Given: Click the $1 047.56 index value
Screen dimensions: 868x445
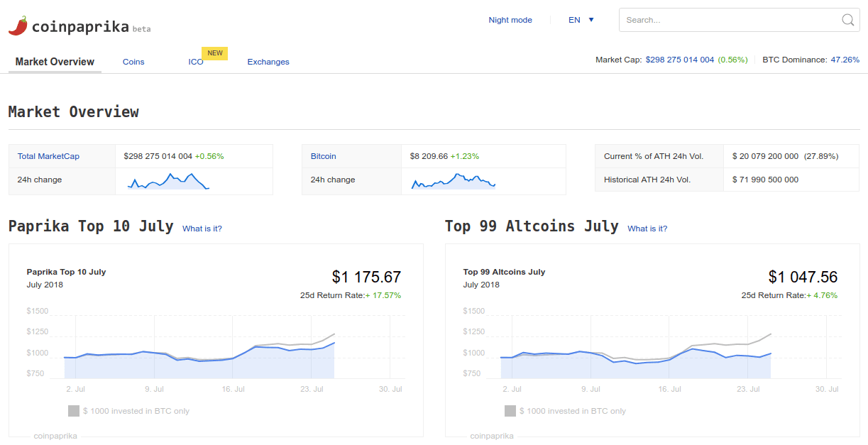Looking at the screenshot, I should [803, 277].
